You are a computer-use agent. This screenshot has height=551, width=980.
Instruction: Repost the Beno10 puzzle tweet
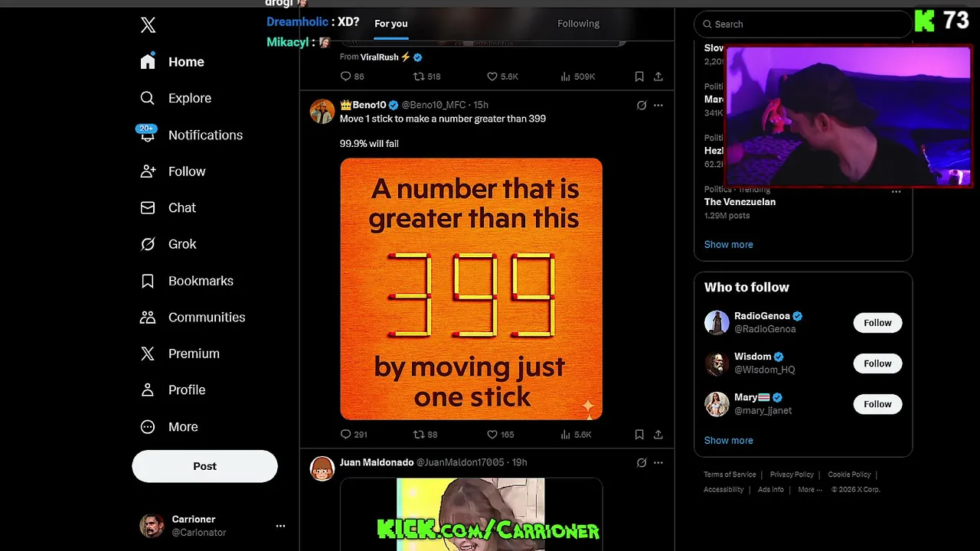tap(425, 435)
